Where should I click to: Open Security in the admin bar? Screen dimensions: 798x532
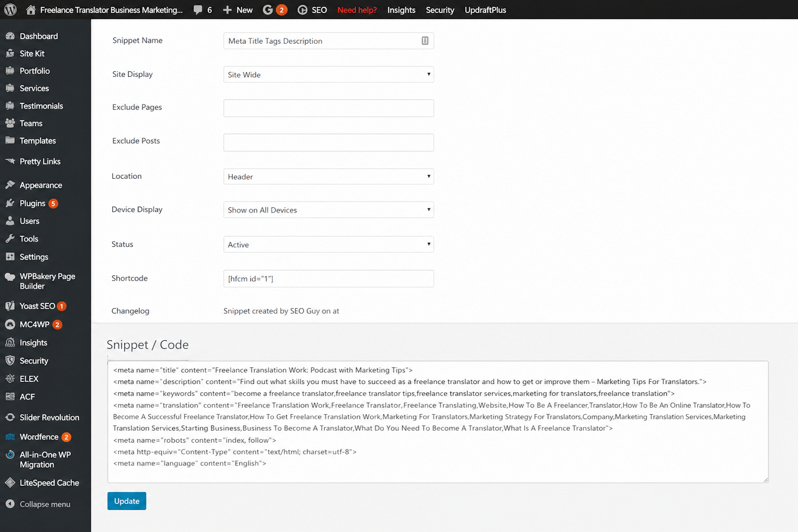coord(440,10)
